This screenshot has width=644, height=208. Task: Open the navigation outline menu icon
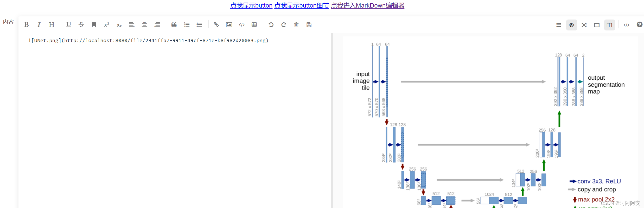559,25
